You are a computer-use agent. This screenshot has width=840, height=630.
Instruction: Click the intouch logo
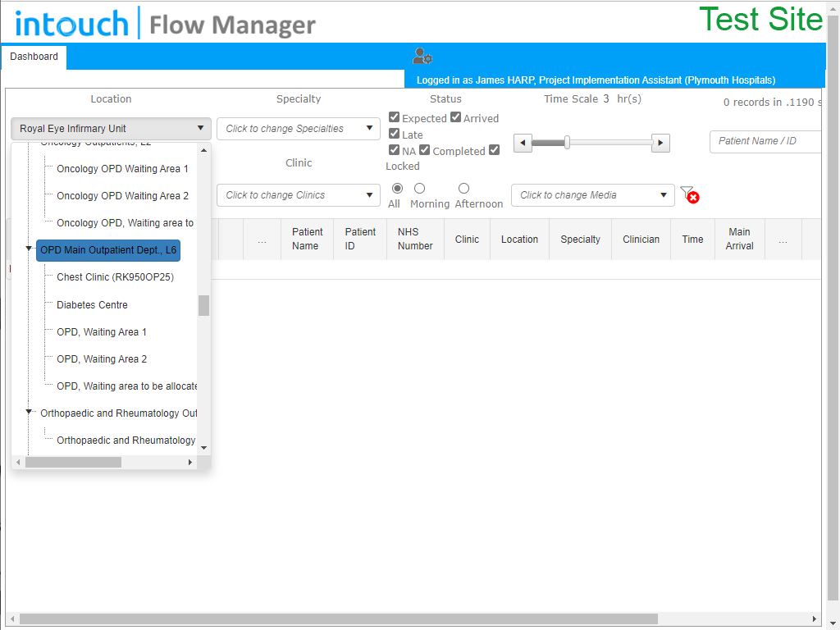click(72, 24)
